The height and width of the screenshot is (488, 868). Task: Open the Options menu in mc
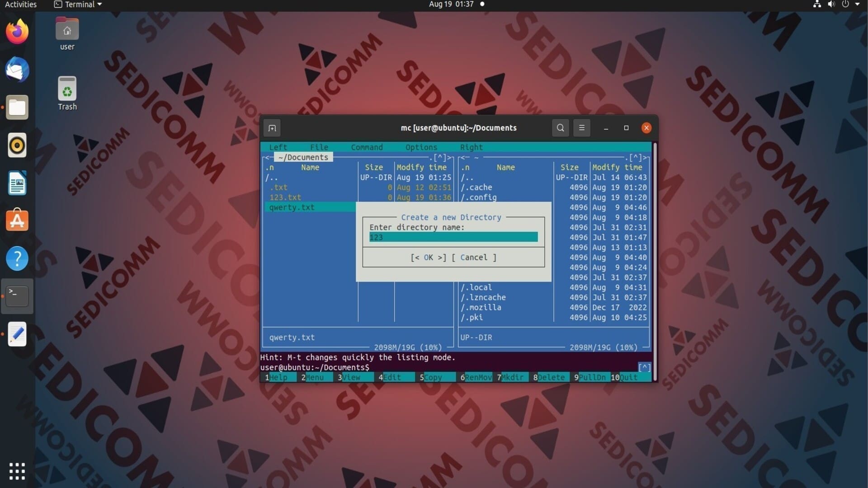[x=421, y=147]
